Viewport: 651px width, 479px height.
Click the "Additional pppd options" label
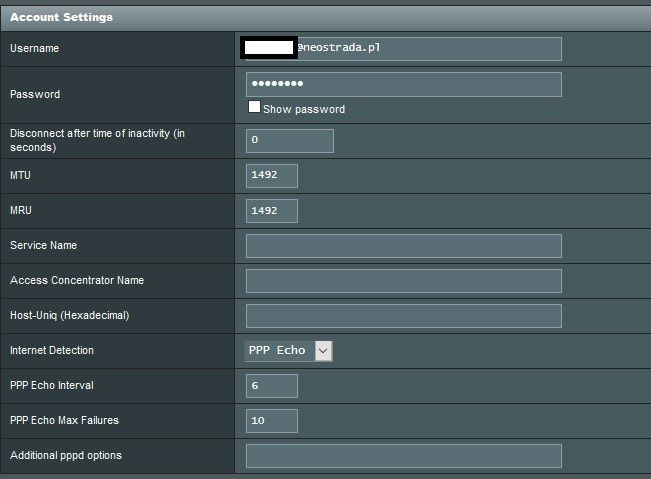coord(66,456)
